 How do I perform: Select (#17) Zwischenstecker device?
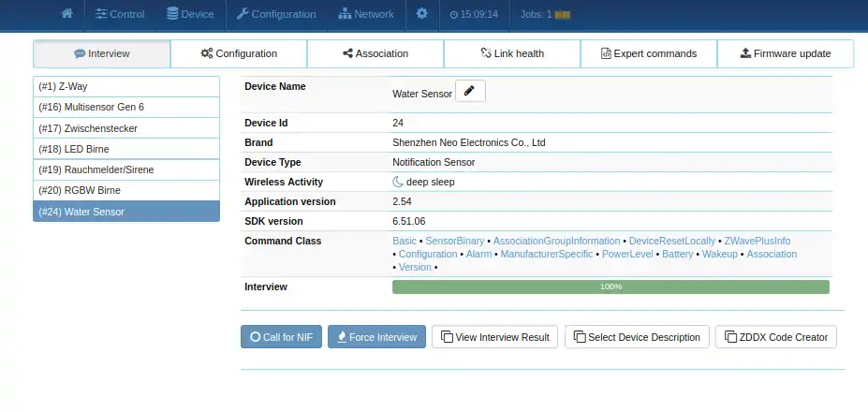(126, 128)
